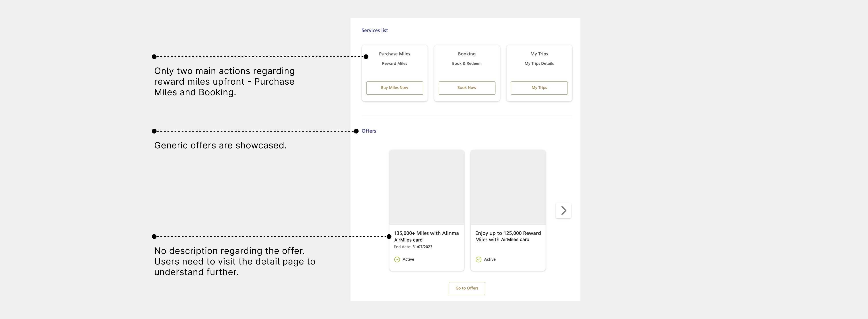Open the Alinma AirMiles offer image
868x319 pixels.
(427, 187)
